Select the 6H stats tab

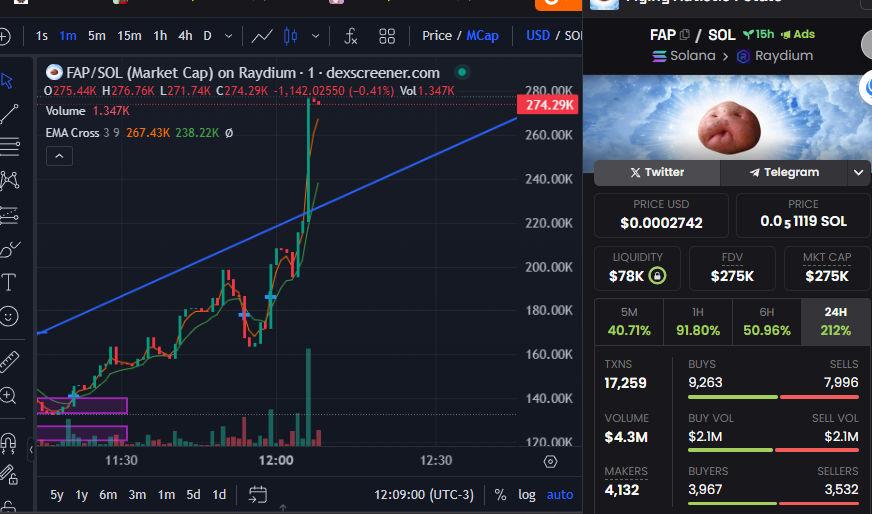767,322
